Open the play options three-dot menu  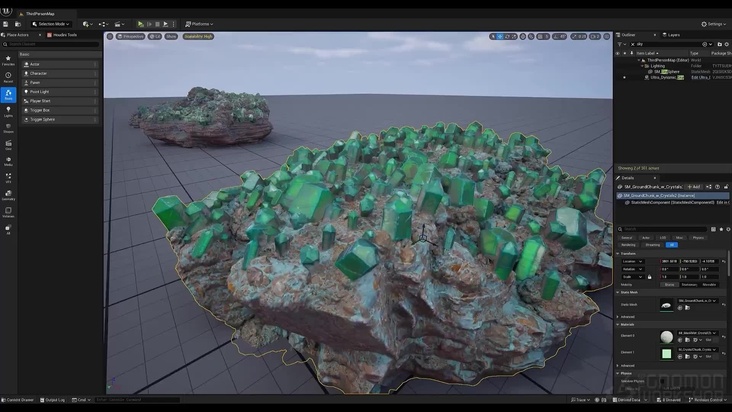(x=174, y=24)
